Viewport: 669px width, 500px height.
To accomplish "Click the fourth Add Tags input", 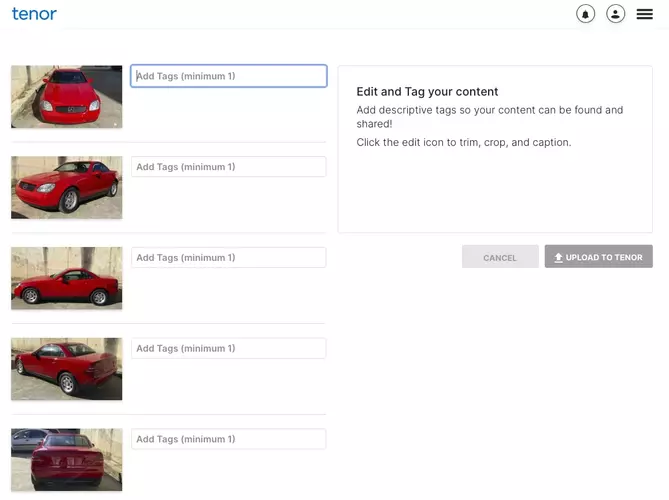I will point(228,348).
